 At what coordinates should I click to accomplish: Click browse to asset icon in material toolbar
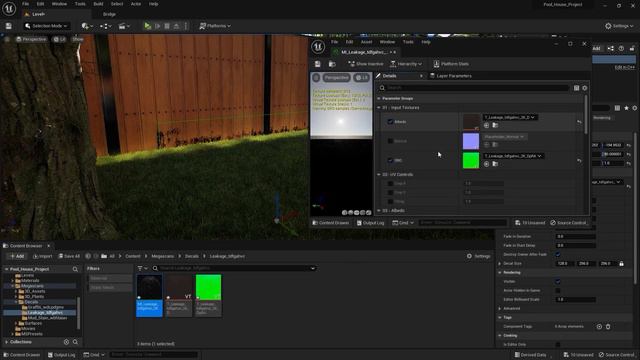point(332,64)
